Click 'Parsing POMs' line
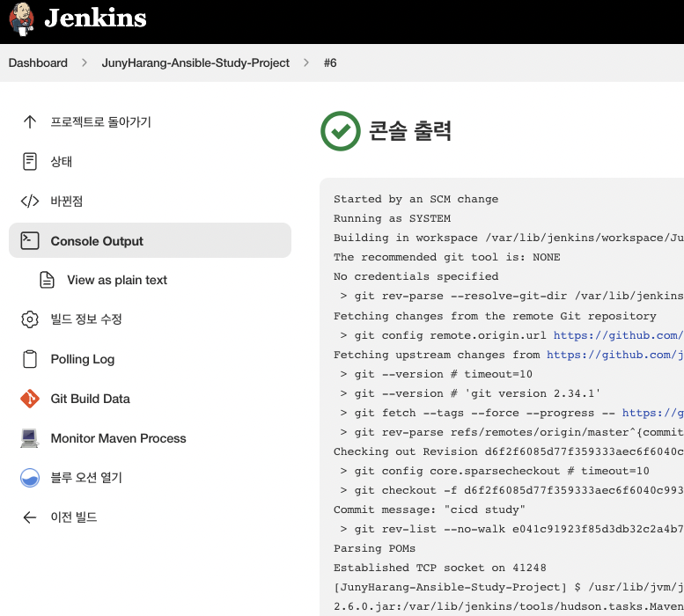684x616 pixels. pos(374,548)
